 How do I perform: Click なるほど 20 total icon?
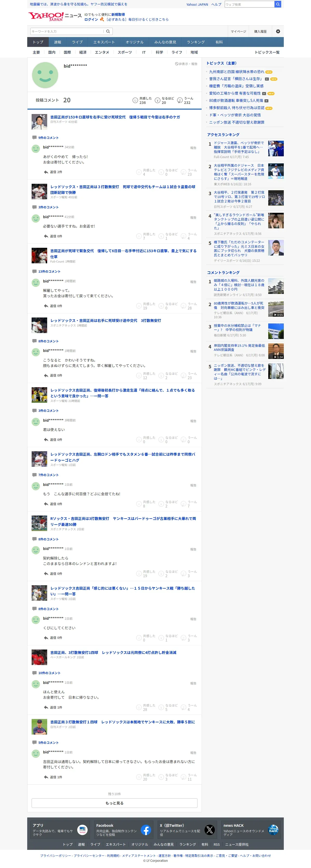click(157, 100)
